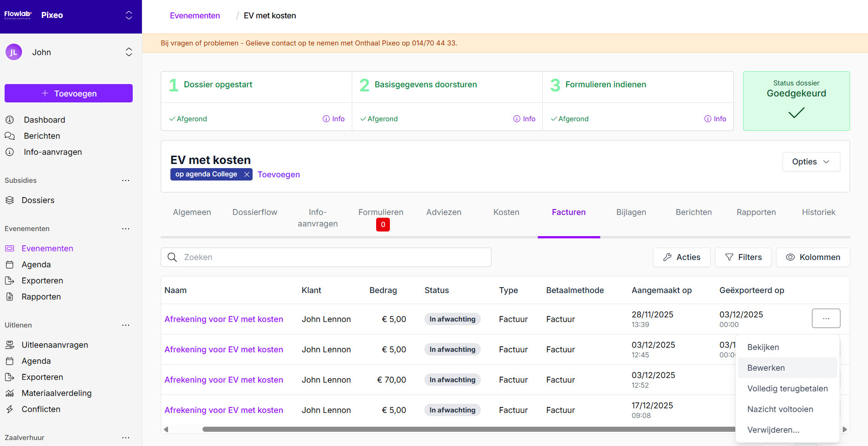
Task: Click the horizontal table scrollbar
Action: [459, 429]
